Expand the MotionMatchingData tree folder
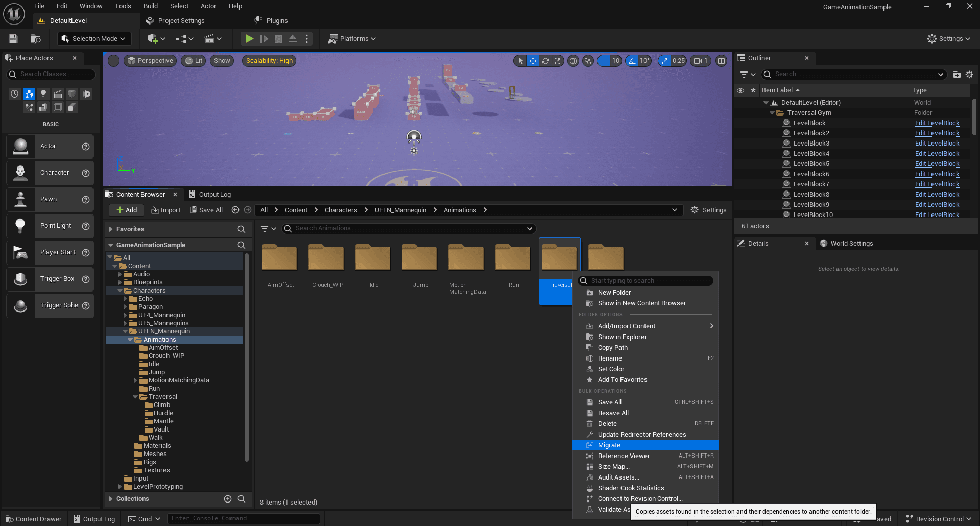980x526 pixels. pyautogui.click(x=135, y=380)
